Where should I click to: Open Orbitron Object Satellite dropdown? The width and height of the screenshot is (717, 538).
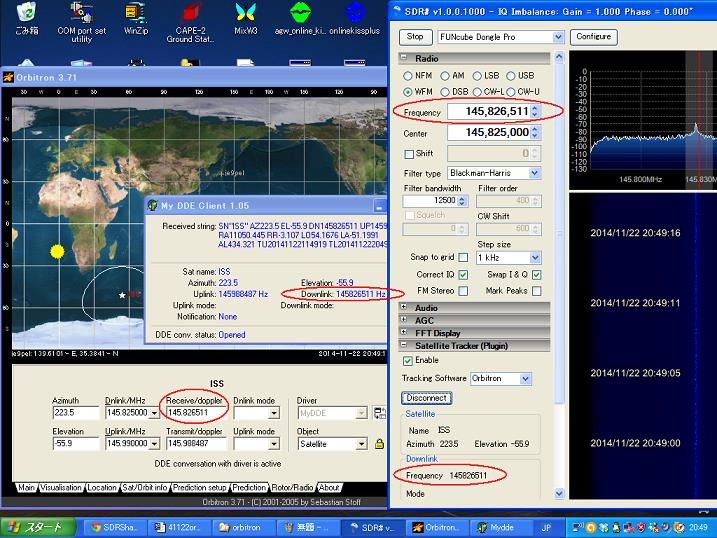point(361,444)
